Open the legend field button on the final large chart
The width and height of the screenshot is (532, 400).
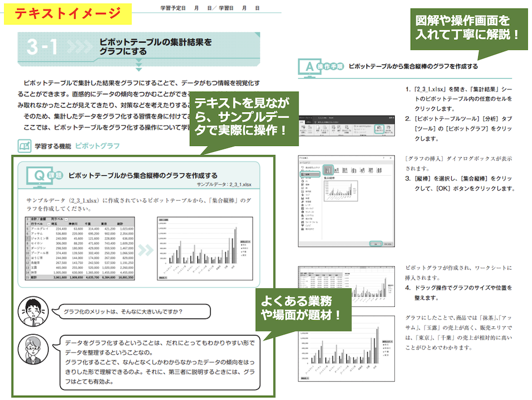387,341
